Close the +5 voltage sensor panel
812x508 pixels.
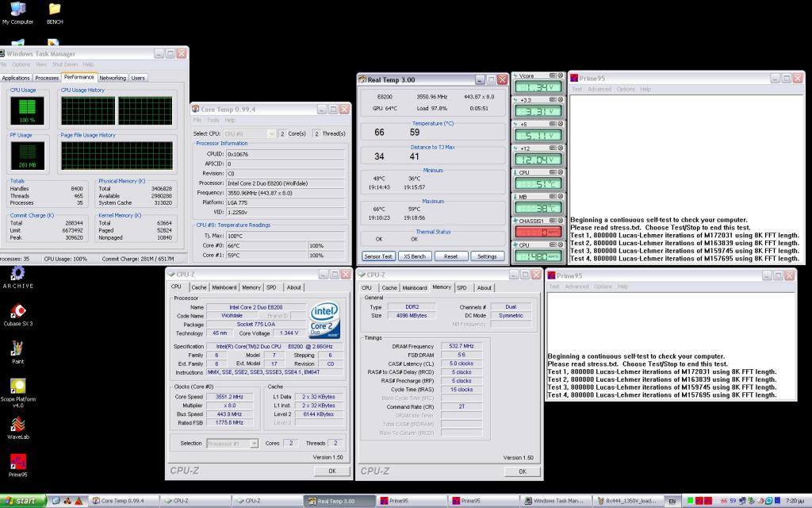tap(560, 124)
